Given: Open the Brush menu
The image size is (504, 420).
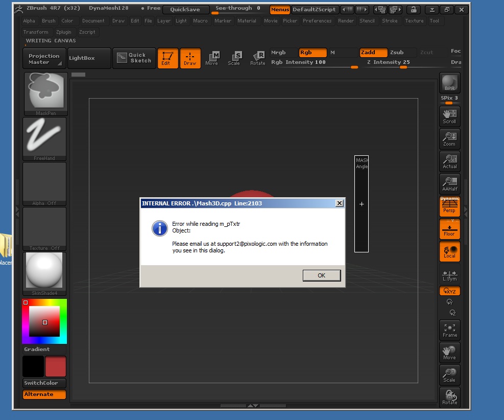Looking at the screenshot, I should (49, 21).
